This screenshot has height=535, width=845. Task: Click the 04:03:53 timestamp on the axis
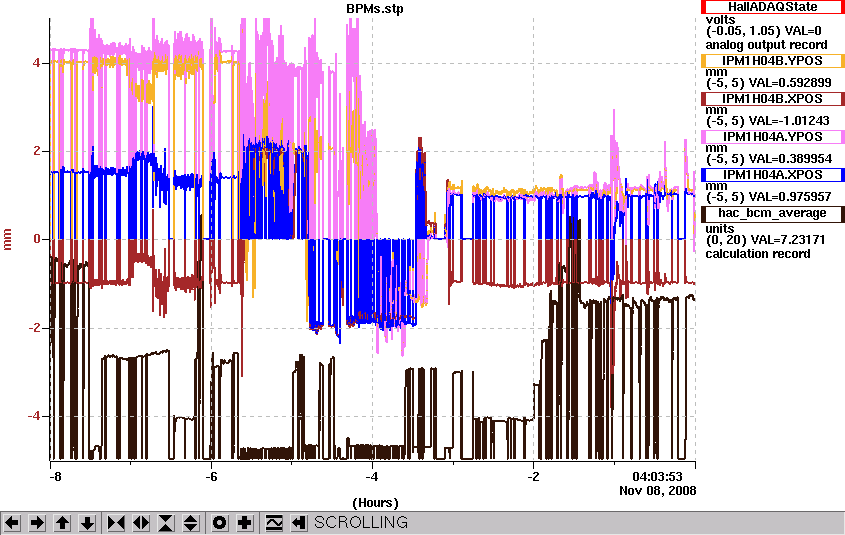657,477
